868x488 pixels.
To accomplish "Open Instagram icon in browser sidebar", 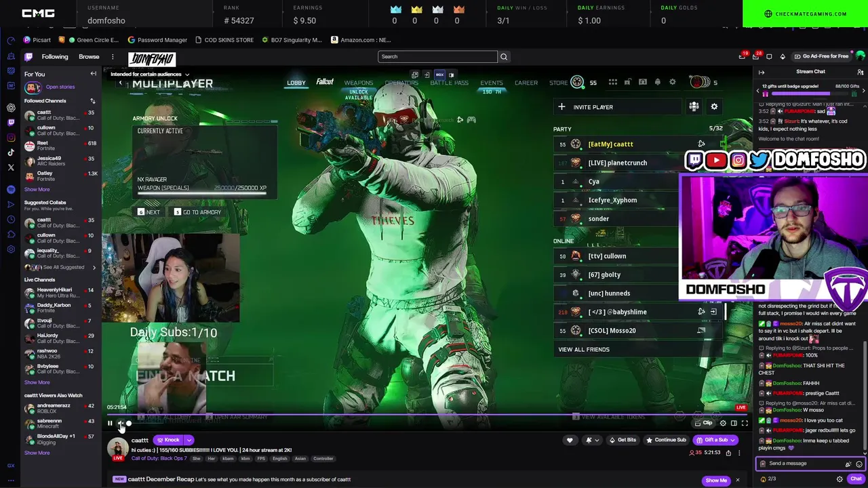I will tap(11, 138).
